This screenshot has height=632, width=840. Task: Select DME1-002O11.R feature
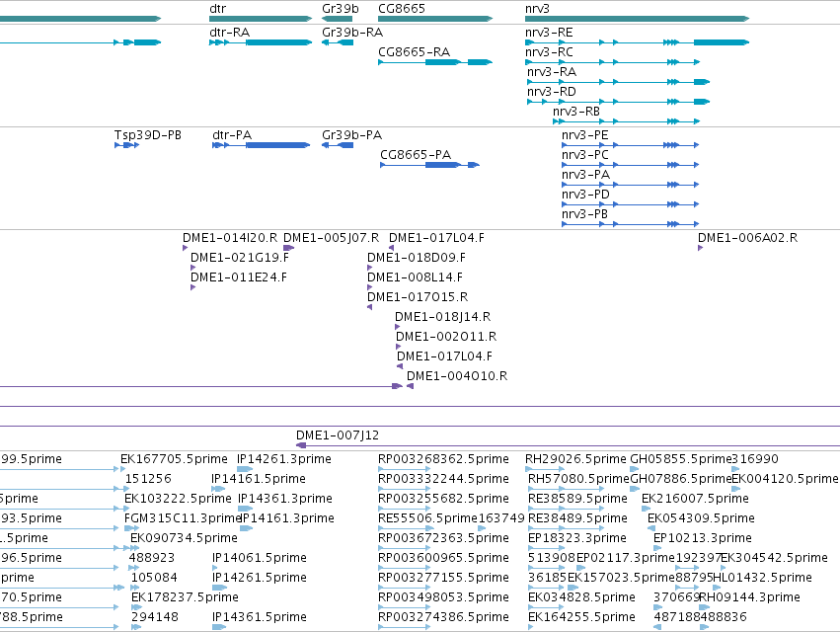pos(446,337)
